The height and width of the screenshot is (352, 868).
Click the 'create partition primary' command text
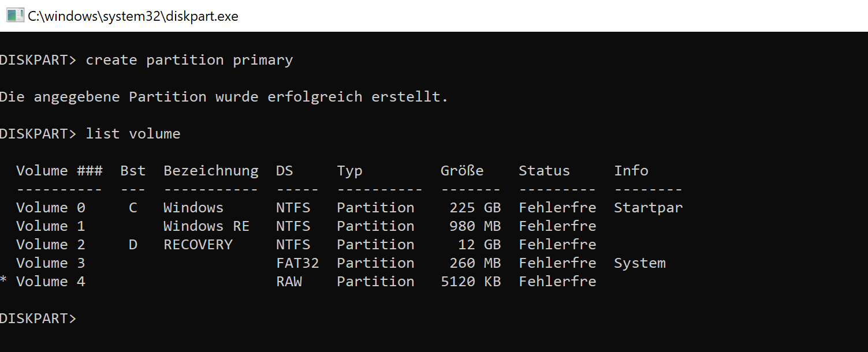click(189, 60)
